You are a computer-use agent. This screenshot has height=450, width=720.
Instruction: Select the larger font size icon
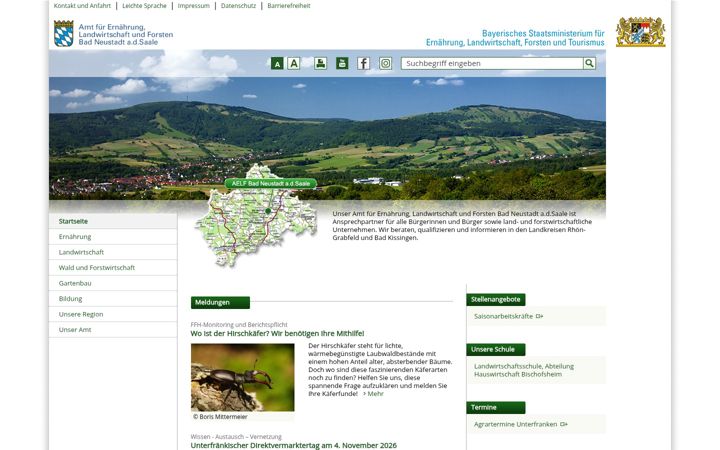[x=294, y=63]
